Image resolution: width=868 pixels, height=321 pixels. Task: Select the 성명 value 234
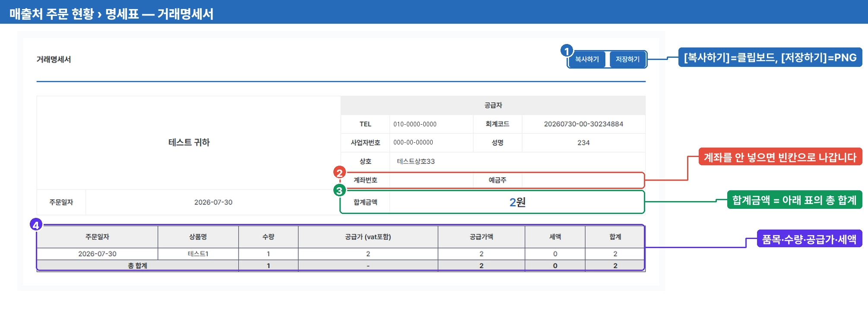point(583,143)
